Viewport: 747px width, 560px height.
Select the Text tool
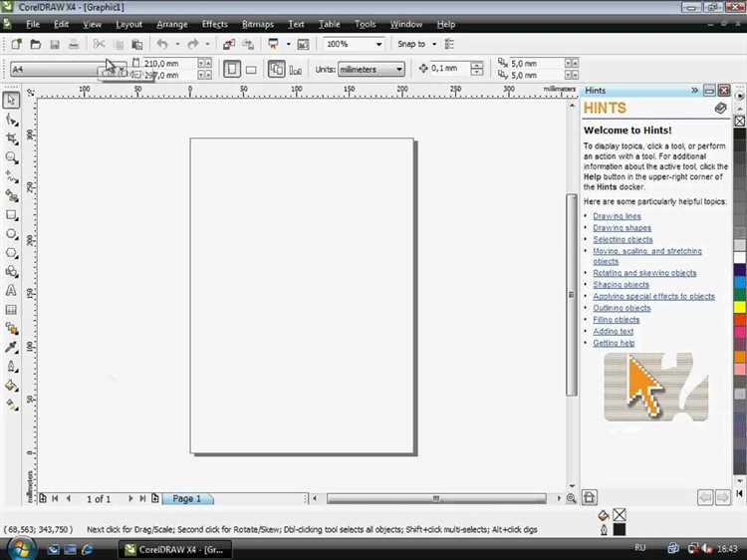[x=11, y=291]
